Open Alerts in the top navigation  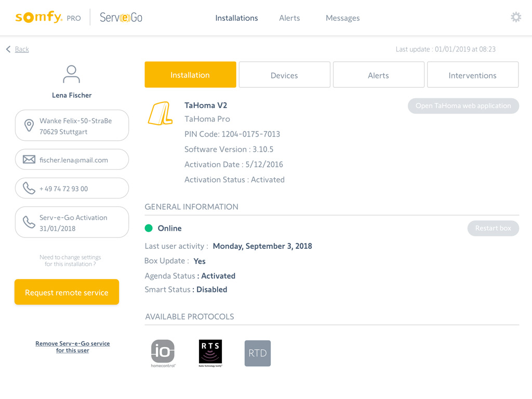[x=289, y=18]
